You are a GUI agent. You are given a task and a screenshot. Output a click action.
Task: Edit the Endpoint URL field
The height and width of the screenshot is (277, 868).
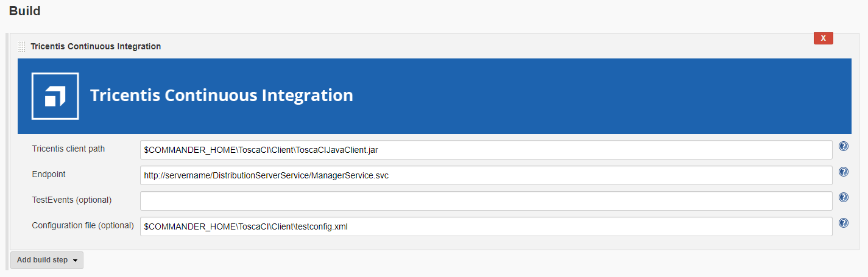(486, 175)
